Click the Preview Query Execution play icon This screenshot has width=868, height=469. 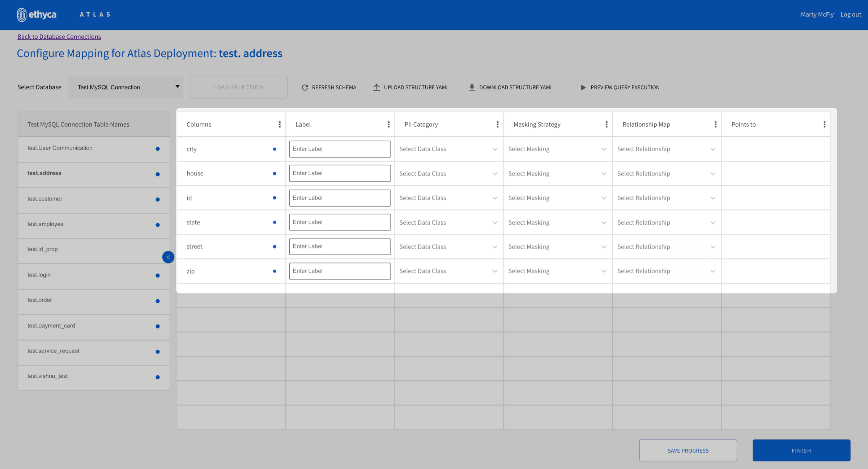583,87
